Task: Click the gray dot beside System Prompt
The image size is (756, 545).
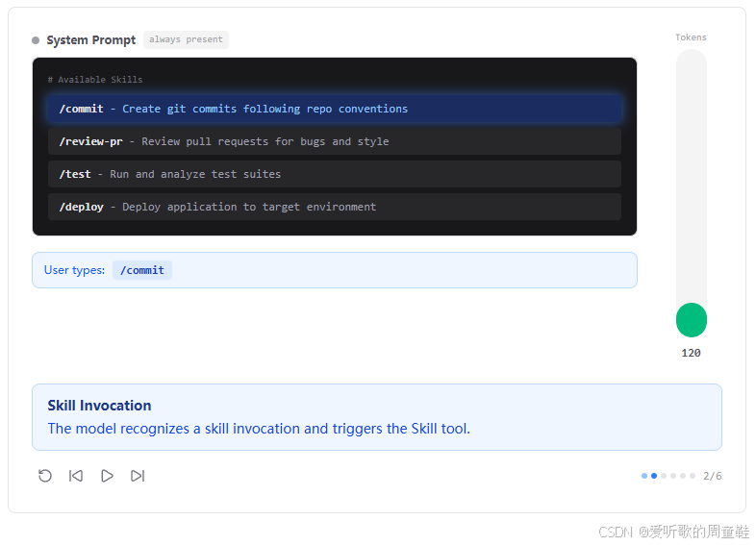Action: click(x=36, y=40)
